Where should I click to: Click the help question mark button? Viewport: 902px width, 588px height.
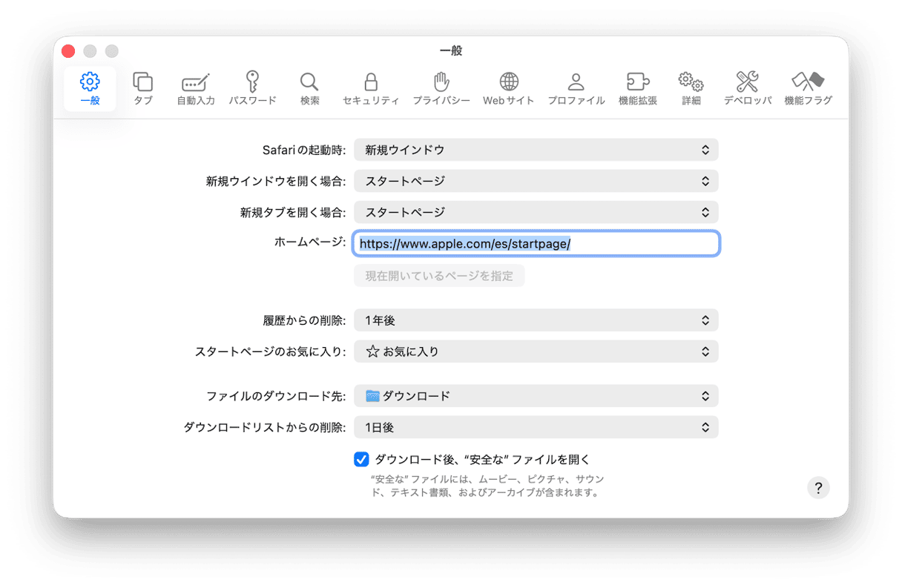coord(818,488)
